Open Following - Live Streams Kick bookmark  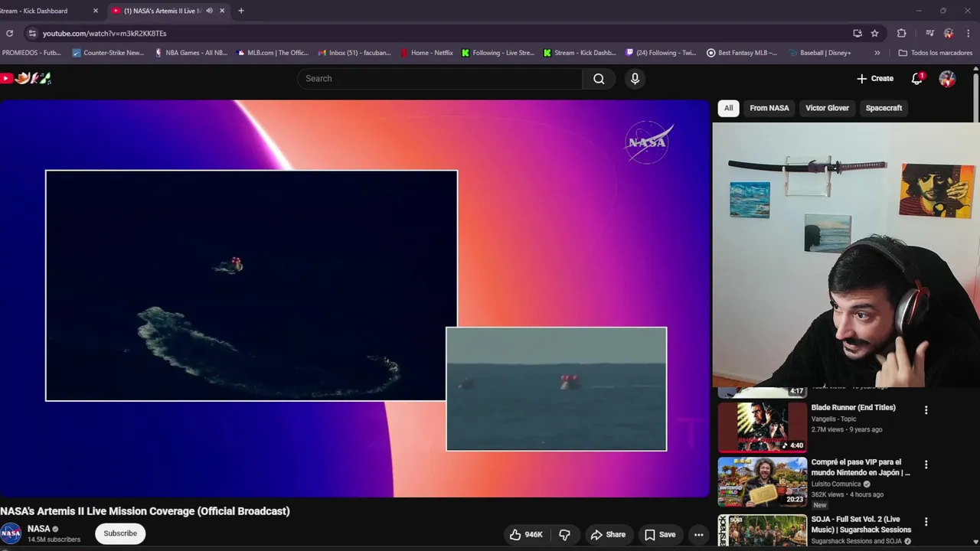(498, 53)
